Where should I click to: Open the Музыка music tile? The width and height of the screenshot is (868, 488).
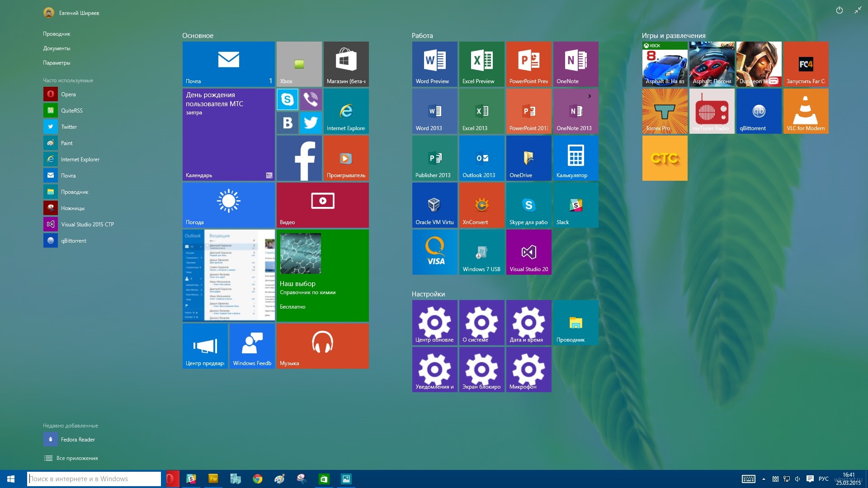click(x=322, y=346)
